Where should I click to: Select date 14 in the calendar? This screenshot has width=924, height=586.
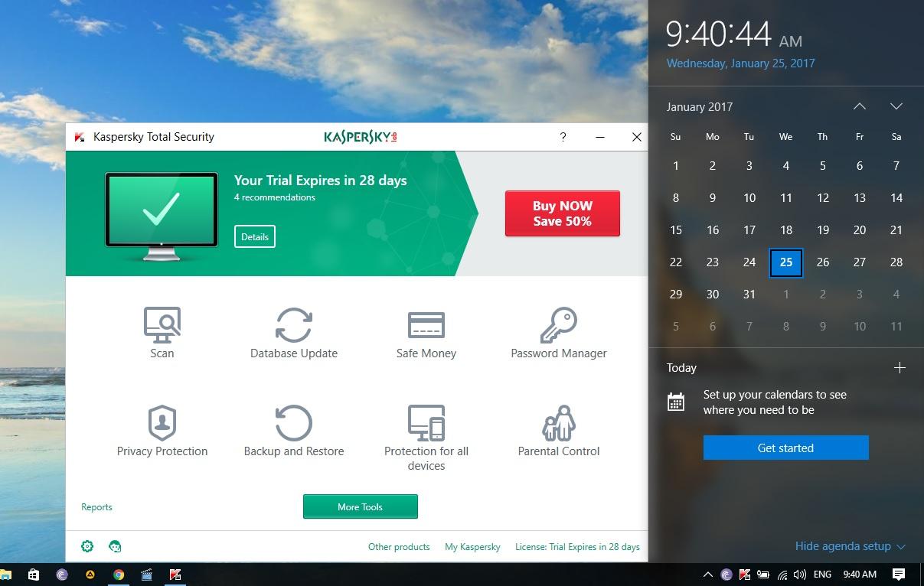click(x=896, y=198)
